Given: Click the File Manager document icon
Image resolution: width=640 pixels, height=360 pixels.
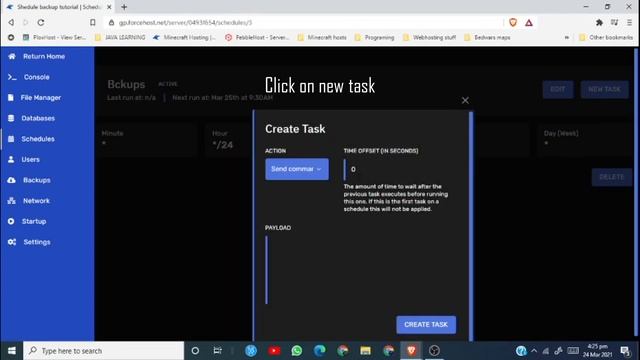Looking at the screenshot, I should tap(11, 98).
